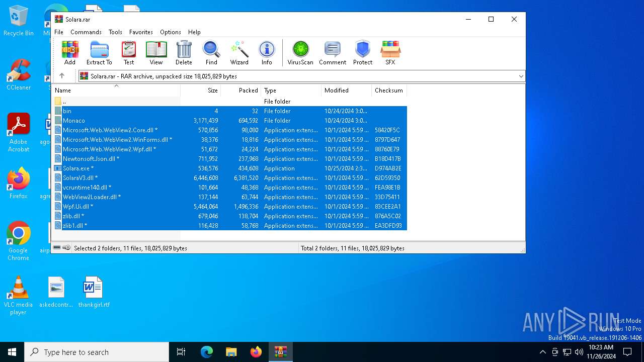The image size is (644, 362).
Task: Show hidden system tray icons
Action: click(x=542, y=352)
